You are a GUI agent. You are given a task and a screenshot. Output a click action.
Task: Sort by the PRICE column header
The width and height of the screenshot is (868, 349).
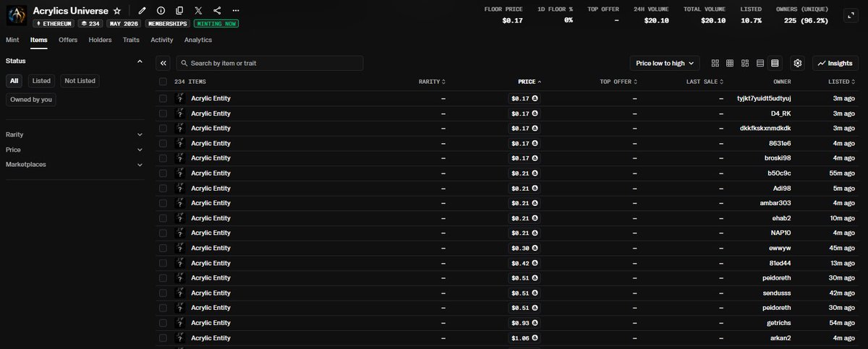[x=529, y=82]
